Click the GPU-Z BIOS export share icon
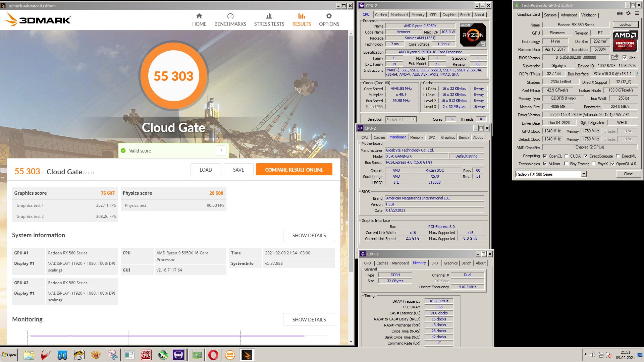The height and width of the screenshot is (362, 644). coord(615,57)
